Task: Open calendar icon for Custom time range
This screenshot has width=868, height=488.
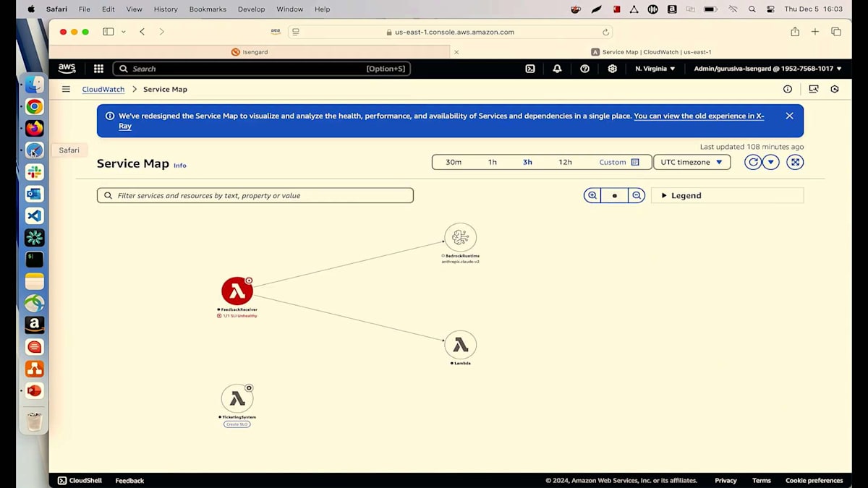Action: 635,162
